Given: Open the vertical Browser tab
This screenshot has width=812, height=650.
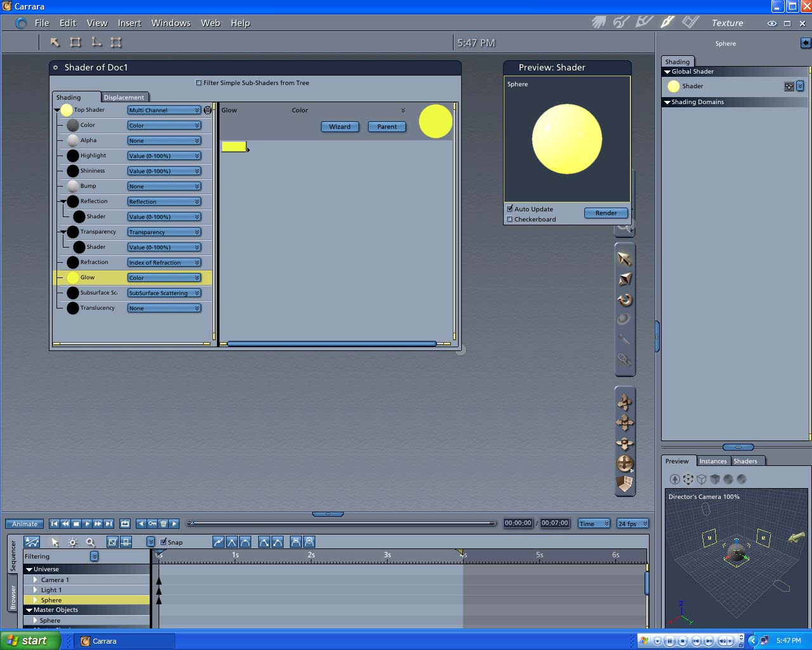Looking at the screenshot, I should pyautogui.click(x=13, y=594).
